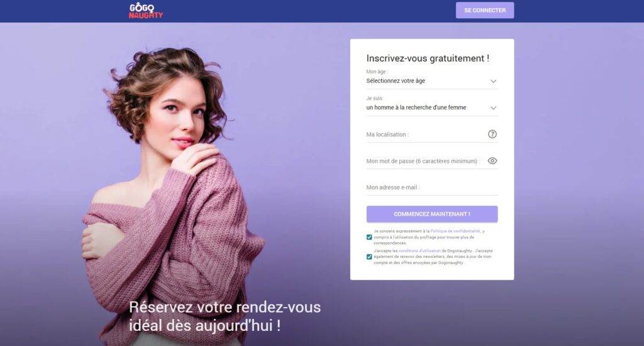
Task: Focus the Mon adresse e-mail field
Action: [x=431, y=187]
